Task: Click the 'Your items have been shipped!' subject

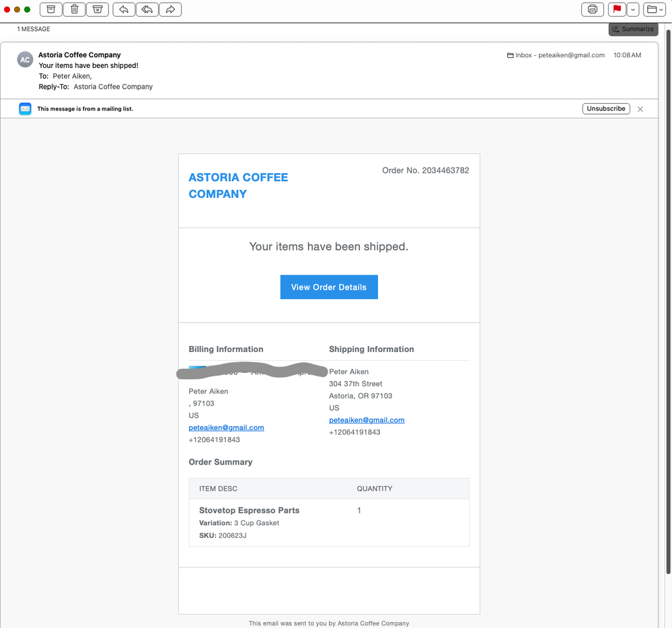Action: coord(88,66)
